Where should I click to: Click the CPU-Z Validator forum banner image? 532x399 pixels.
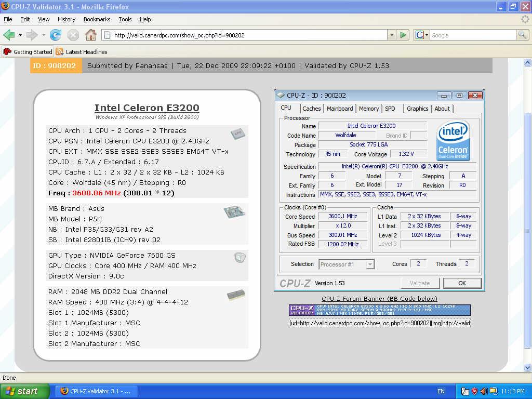(380, 310)
